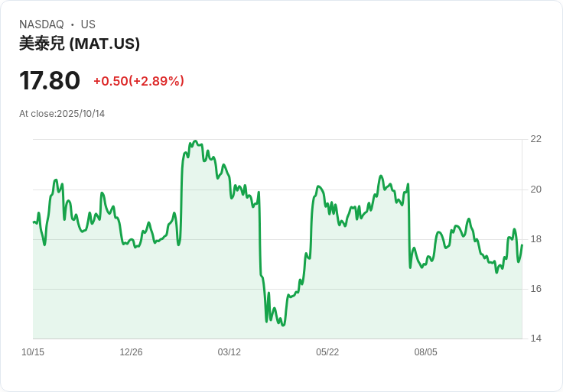Select the 12/26 date on the x-axis
The width and height of the screenshot is (563, 392).
131,352
